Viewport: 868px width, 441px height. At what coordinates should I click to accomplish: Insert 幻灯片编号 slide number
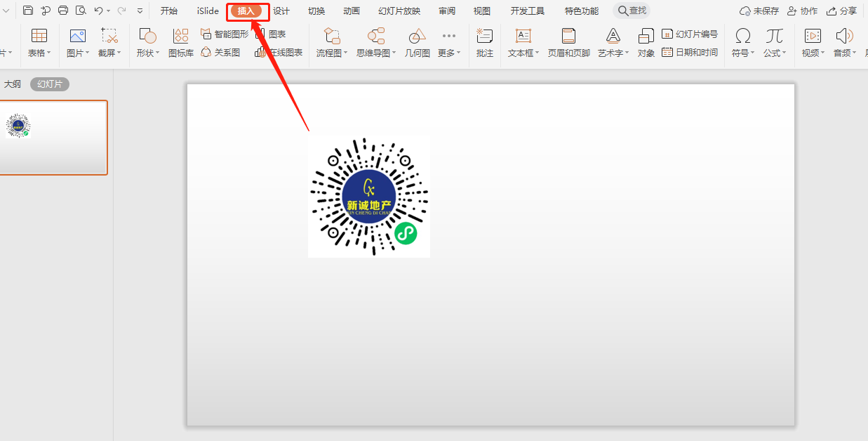[x=690, y=34]
